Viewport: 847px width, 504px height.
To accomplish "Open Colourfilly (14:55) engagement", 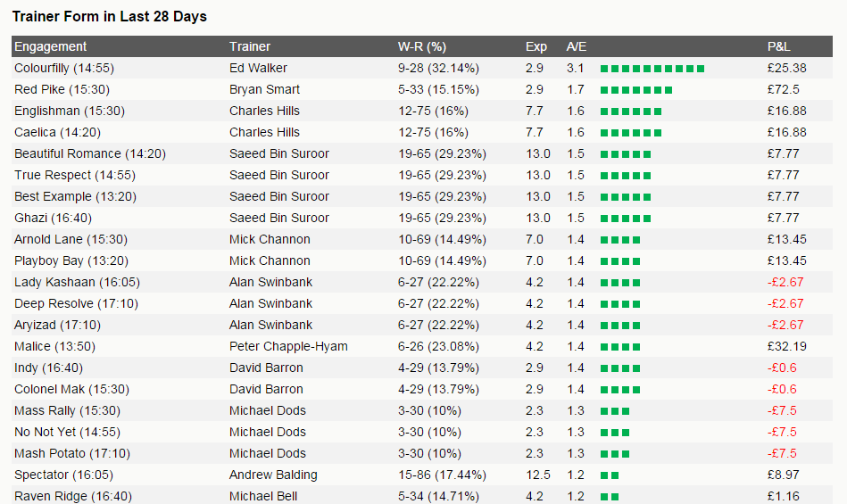I will (63, 68).
